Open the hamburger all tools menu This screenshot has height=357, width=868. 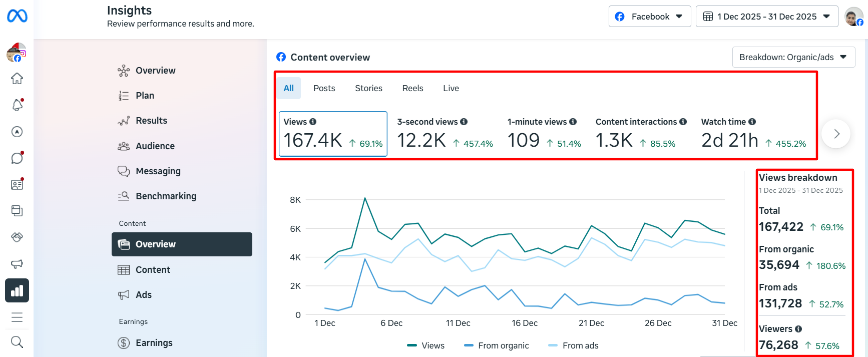[17, 317]
